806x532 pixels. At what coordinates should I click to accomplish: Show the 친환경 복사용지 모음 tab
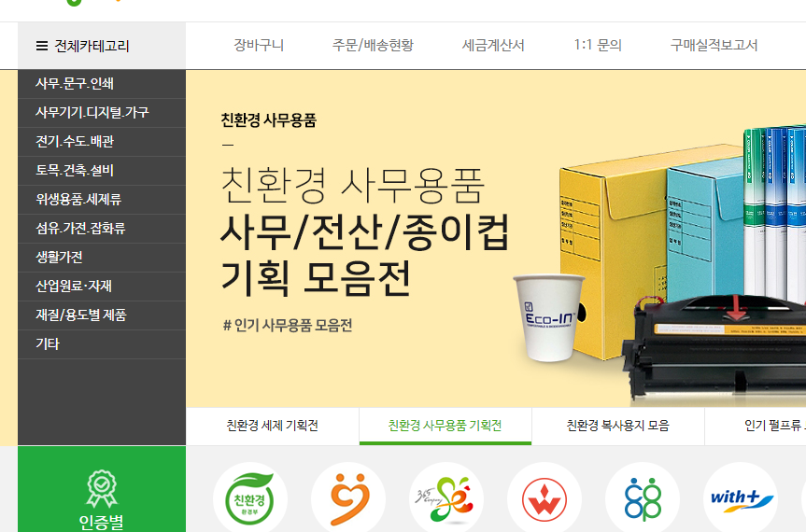[x=618, y=426]
